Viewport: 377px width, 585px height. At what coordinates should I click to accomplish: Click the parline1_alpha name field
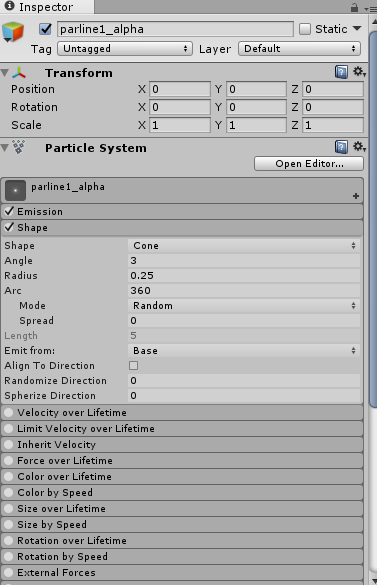175,29
